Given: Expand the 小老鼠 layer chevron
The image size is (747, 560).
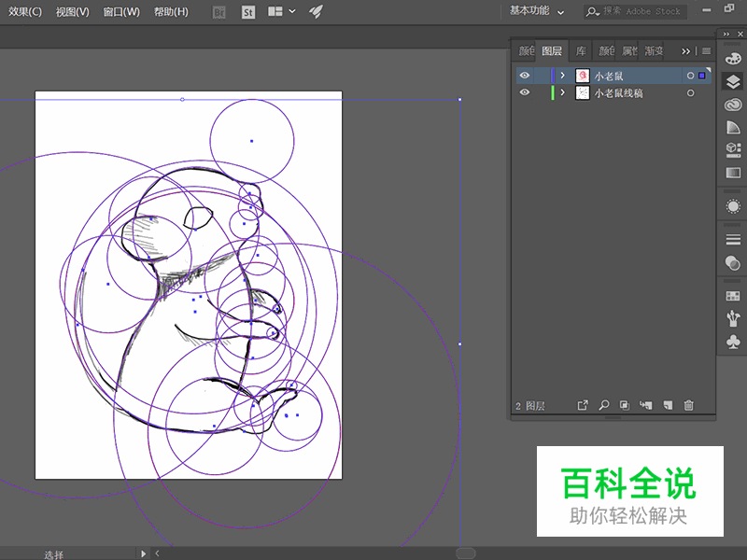Looking at the screenshot, I should coord(561,75).
